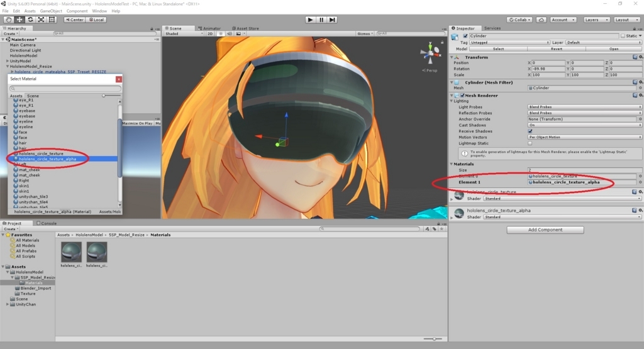Click the Add Component button
The width and height of the screenshot is (644, 349).
click(x=545, y=230)
